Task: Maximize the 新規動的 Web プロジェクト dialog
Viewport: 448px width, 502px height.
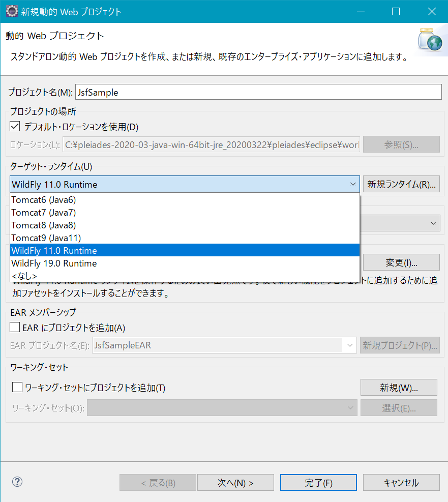Action: [396, 12]
